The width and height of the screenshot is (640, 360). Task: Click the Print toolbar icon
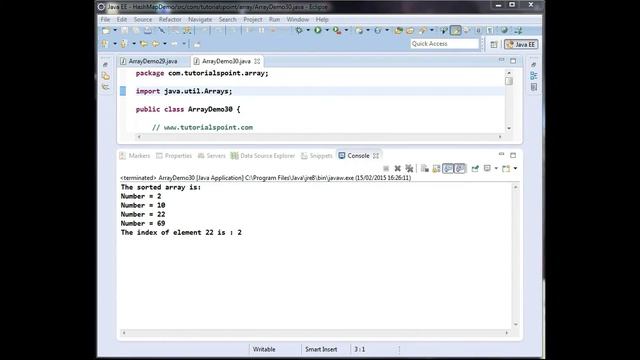[148, 30]
